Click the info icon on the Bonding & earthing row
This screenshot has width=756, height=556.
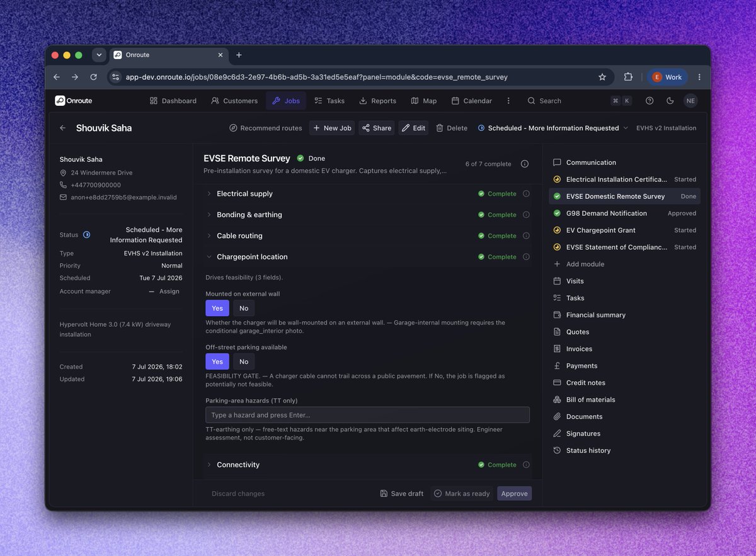coord(526,215)
